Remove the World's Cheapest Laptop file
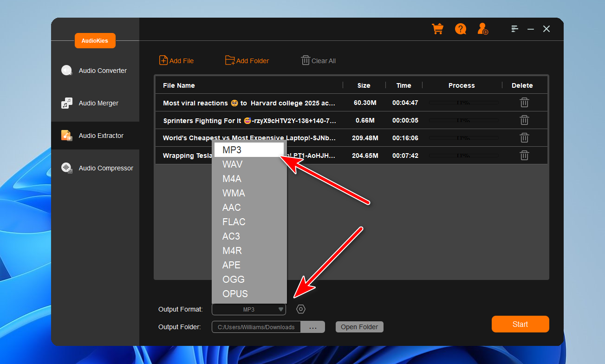Viewport: 605px width, 364px height. pos(524,138)
